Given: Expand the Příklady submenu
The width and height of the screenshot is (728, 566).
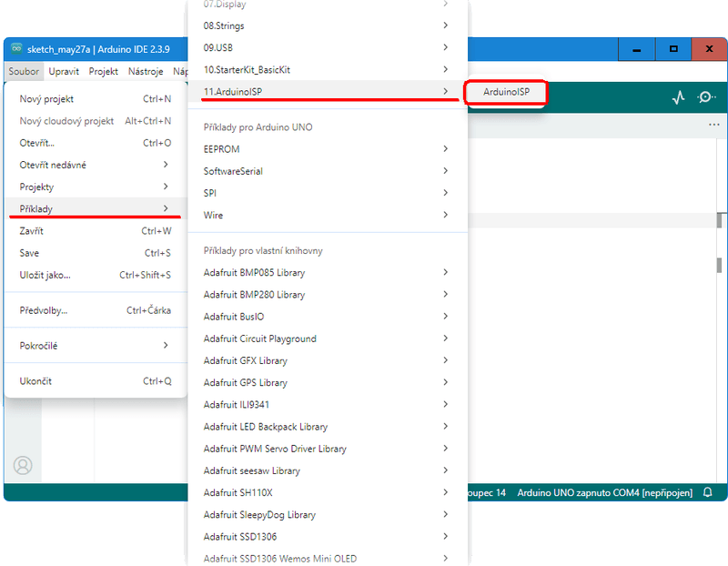Looking at the screenshot, I should pos(96,208).
